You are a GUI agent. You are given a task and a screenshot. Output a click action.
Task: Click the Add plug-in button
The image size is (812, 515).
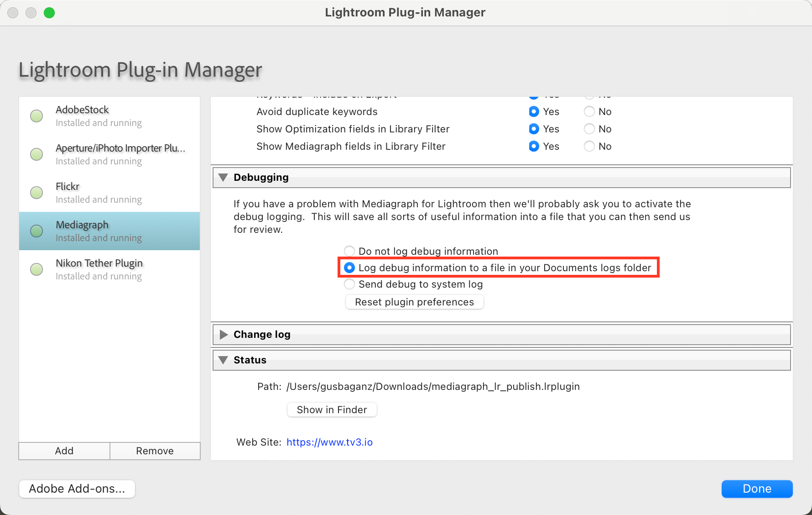64,451
